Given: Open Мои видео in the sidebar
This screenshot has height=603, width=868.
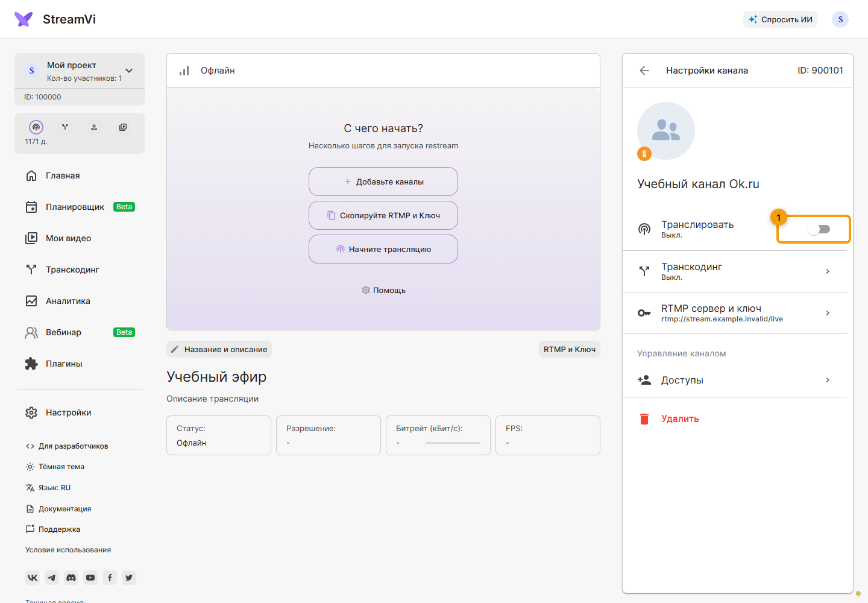Looking at the screenshot, I should click(x=80, y=238).
